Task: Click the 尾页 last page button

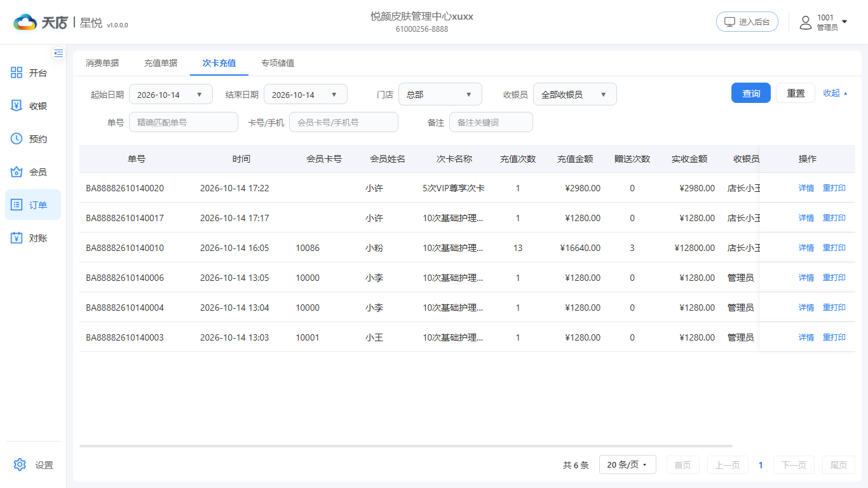Action: pyautogui.click(x=839, y=465)
